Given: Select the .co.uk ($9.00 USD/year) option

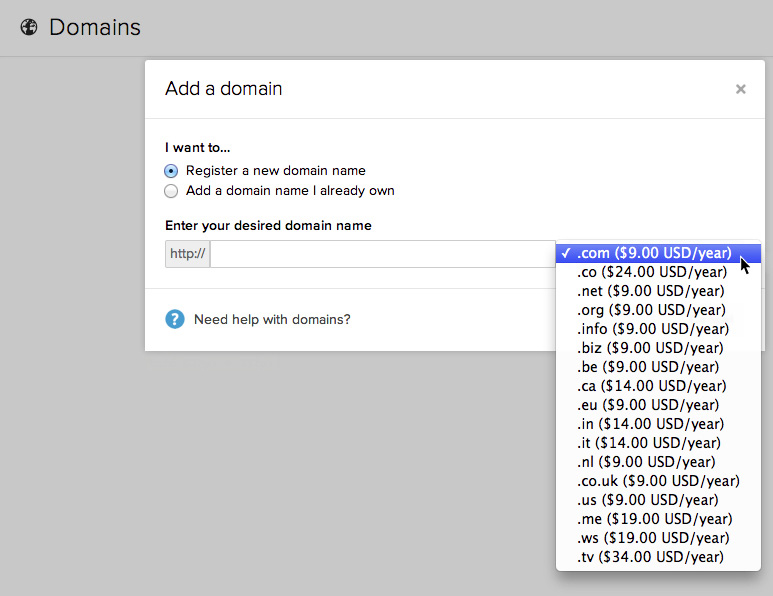Looking at the screenshot, I should pos(658,481).
